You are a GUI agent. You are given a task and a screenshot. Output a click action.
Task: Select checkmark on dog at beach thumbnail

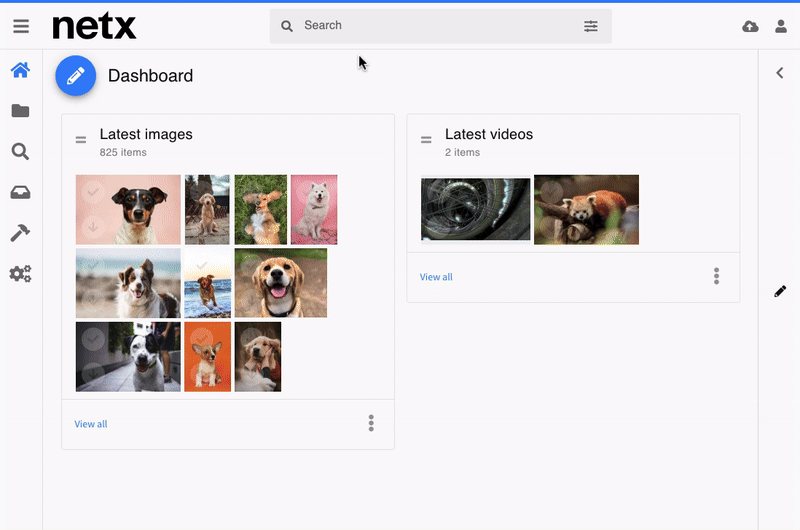[x=201, y=266]
